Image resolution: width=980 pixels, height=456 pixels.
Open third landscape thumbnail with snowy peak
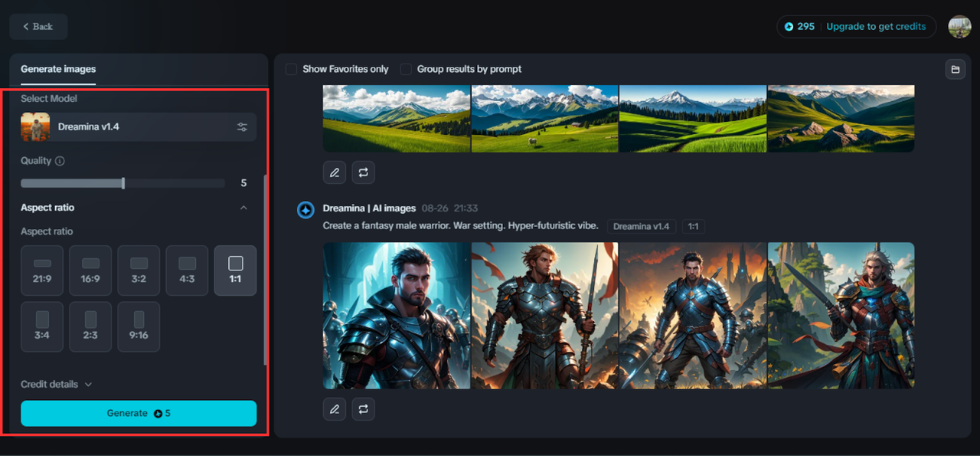693,119
